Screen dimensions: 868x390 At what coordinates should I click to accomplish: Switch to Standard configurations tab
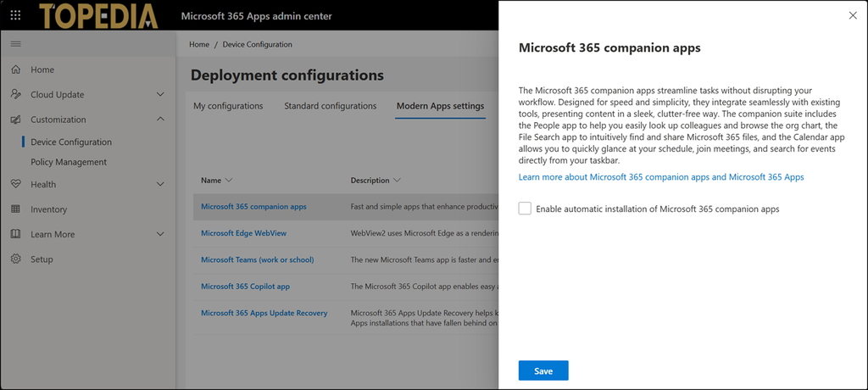pyautogui.click(x=331, y=106)
